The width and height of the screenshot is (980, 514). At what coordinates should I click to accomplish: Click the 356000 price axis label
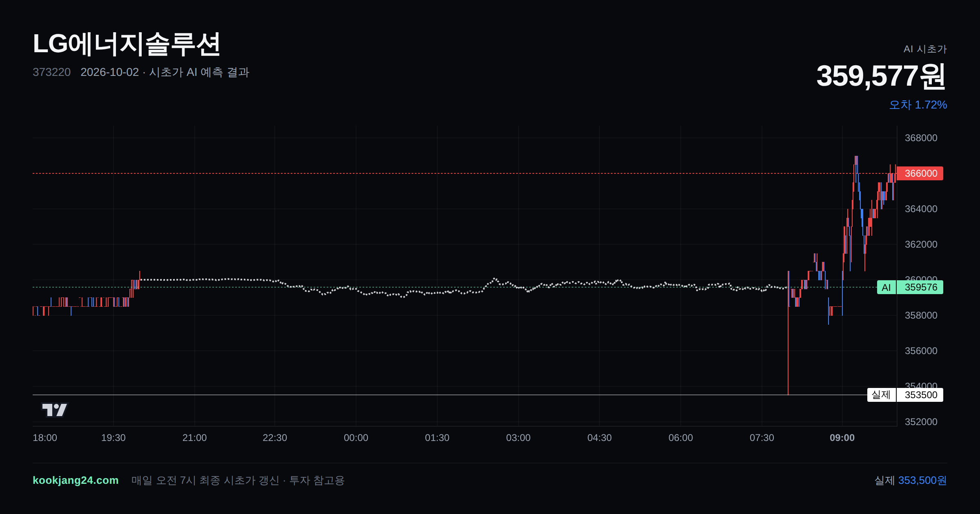click(x=921, y=351)
